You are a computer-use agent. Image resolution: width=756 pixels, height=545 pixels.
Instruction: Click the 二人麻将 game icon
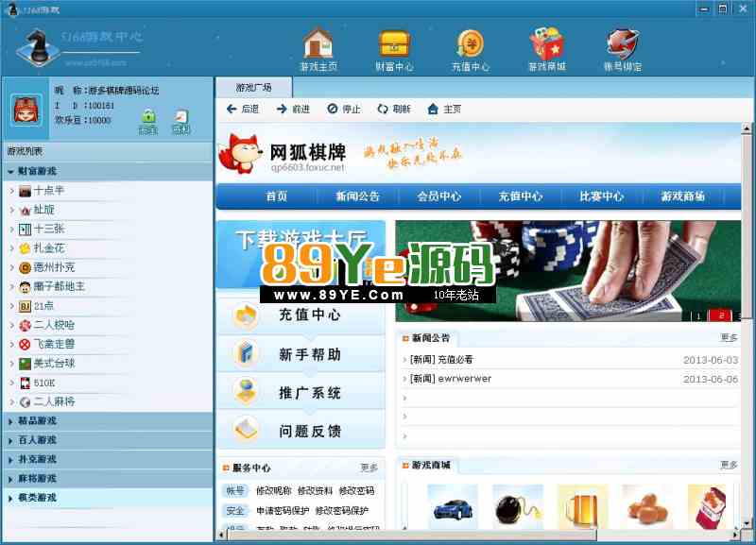(x=25, y=401)
